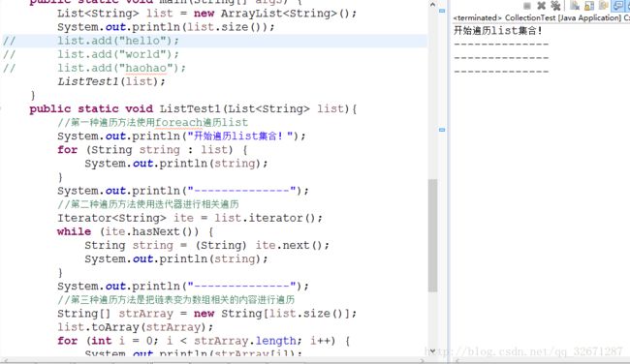630x364 pixels.
Task: Click Remove All Terminated Launches double-X icon
Action: click(555, 6)
